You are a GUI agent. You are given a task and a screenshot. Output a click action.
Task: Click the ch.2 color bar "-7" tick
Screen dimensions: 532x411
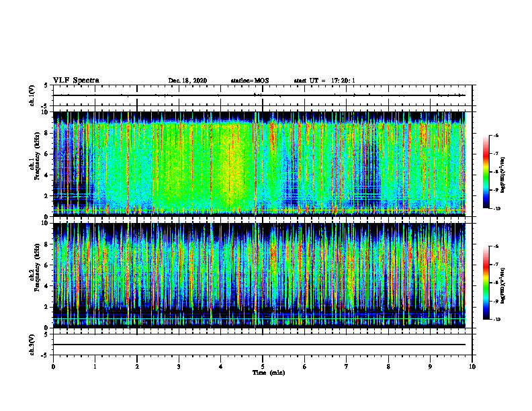496,265
